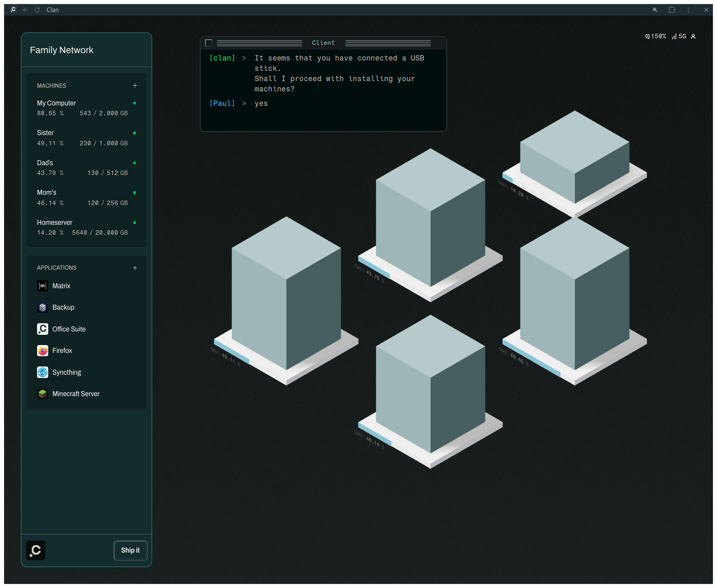
Task: Launch Firefox from applications list
Action: click(x=42, y=351)
